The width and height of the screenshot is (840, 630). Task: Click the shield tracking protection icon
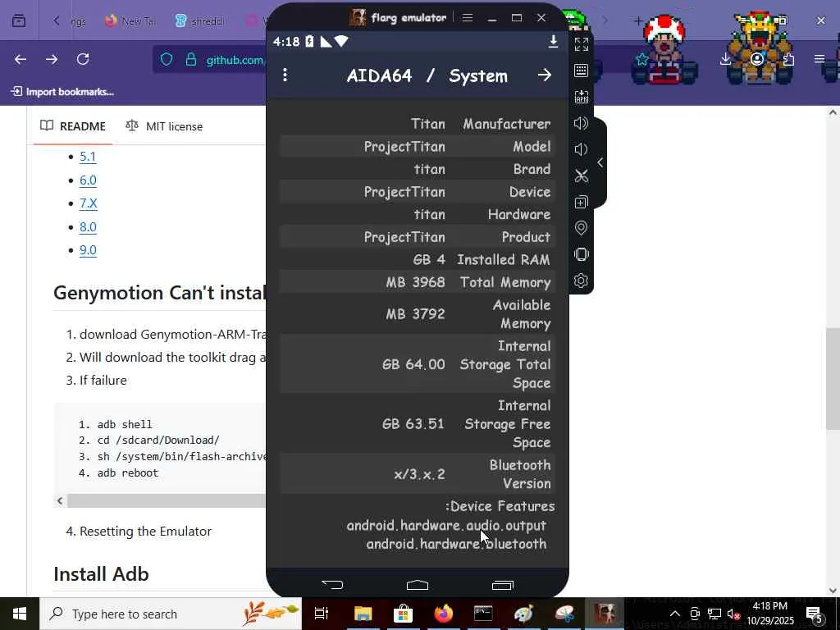click(167, 59)
